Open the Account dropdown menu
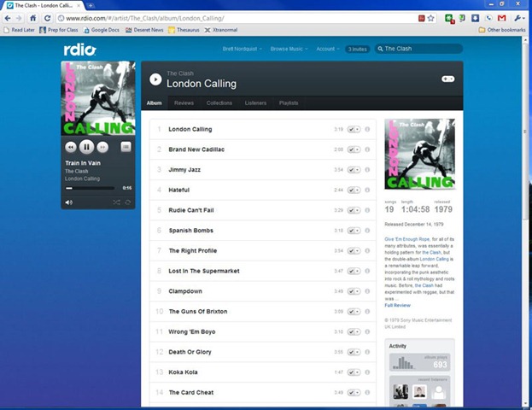Image resolution: width=532 pixels, height=410 pixels. click(x=327, y=49)
